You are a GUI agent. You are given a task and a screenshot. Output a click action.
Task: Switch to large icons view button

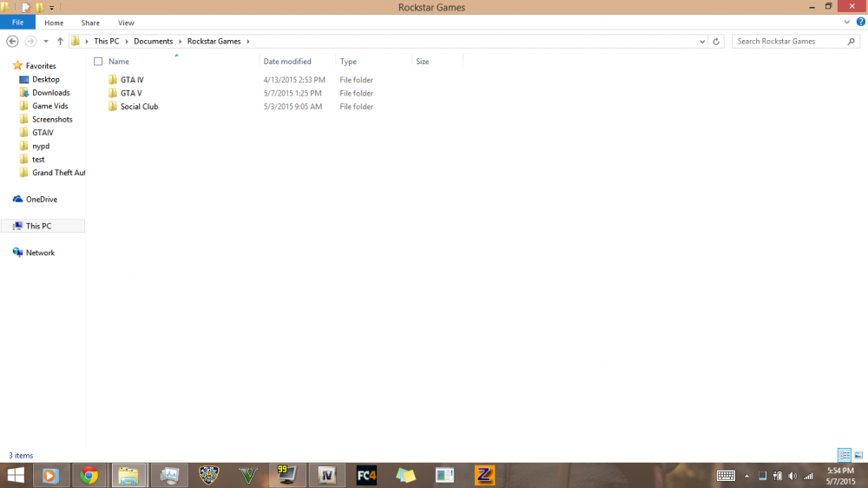[858, 455]
